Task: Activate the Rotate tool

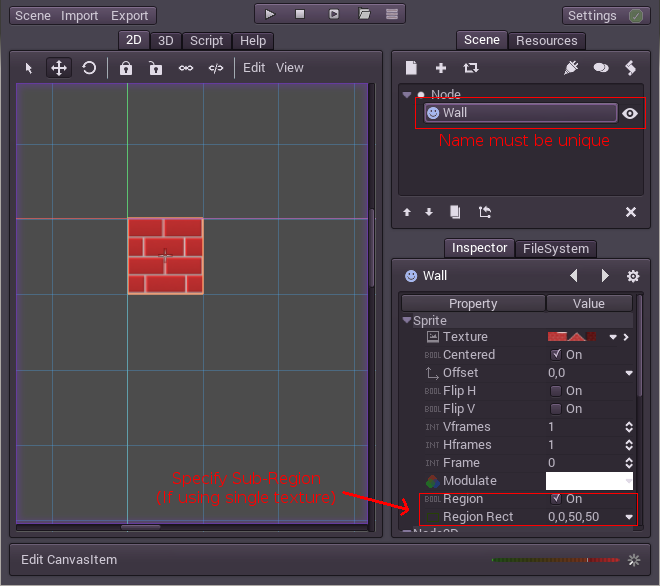Action: pyautogui.click(x=89, y=68)
